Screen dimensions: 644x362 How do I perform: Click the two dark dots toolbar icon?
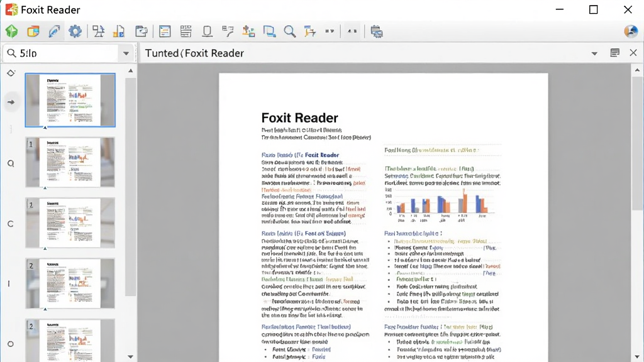pos(330,31)
